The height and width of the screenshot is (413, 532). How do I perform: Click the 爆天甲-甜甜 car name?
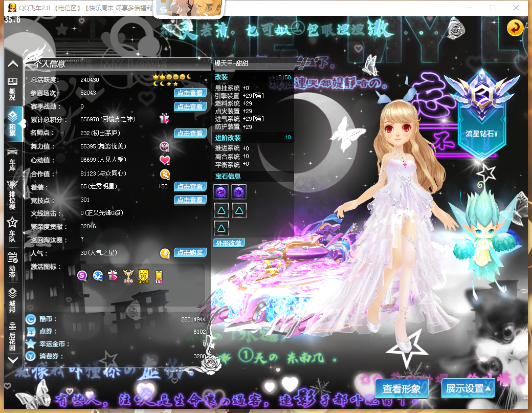(x=231, y=63)
